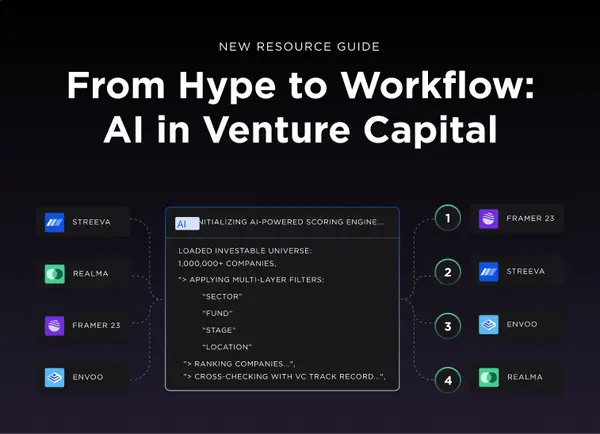Click the FRAMER 23 label ranked first
This screenshot has height=434, width=600.
click(530, 218)
